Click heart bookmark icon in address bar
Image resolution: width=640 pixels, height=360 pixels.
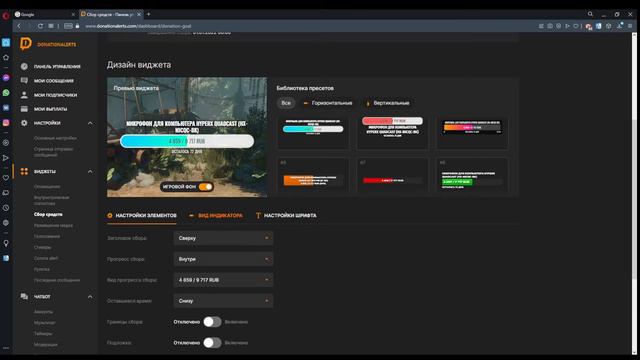576,26
